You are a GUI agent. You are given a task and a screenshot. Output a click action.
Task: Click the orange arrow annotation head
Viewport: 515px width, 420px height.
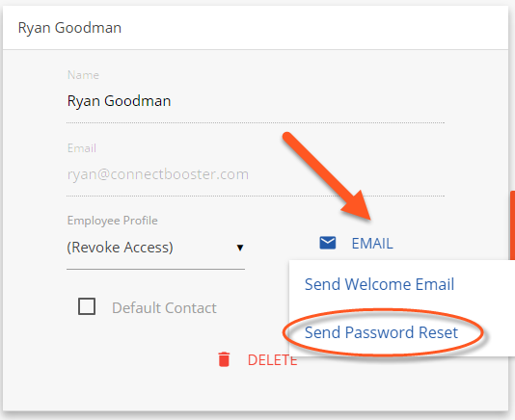[358, 206]
